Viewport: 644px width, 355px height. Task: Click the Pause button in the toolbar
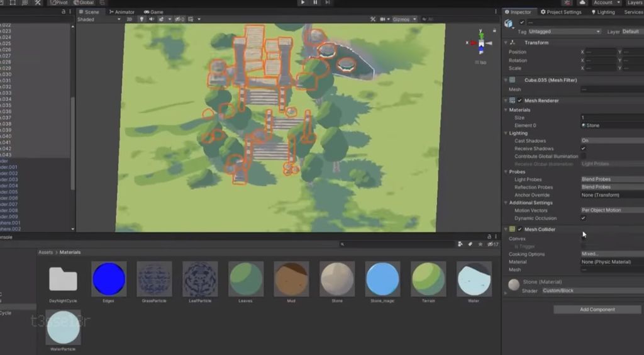[315, 3]
